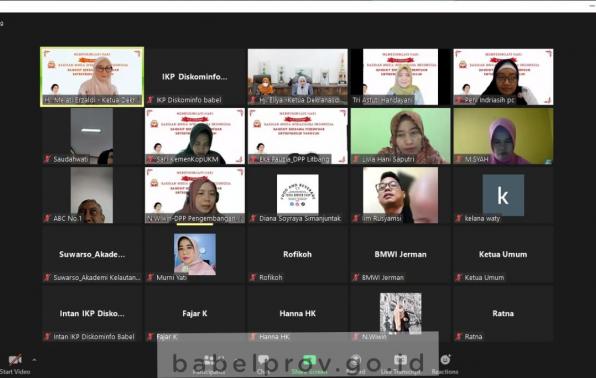Click muted mic icon next to kelana waty
596x378 pixels.
[459, 218]
